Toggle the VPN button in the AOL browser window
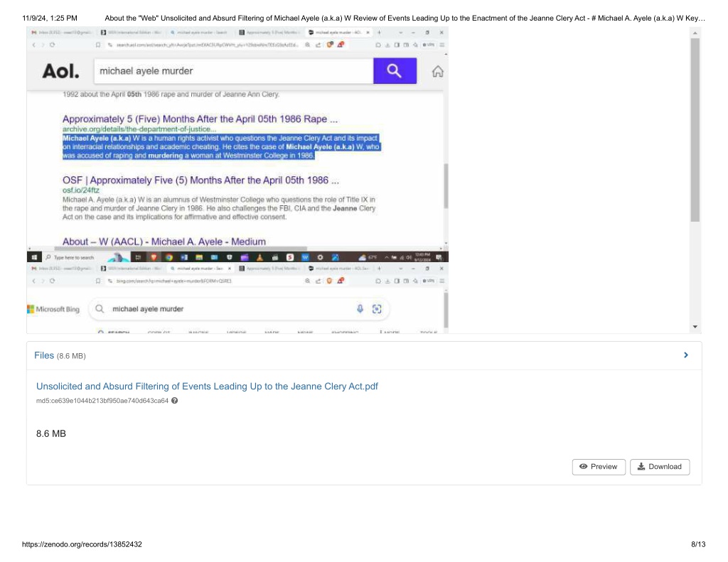This screenshot has width=728, height=562. pyautogui.click(x=428, y=45)
